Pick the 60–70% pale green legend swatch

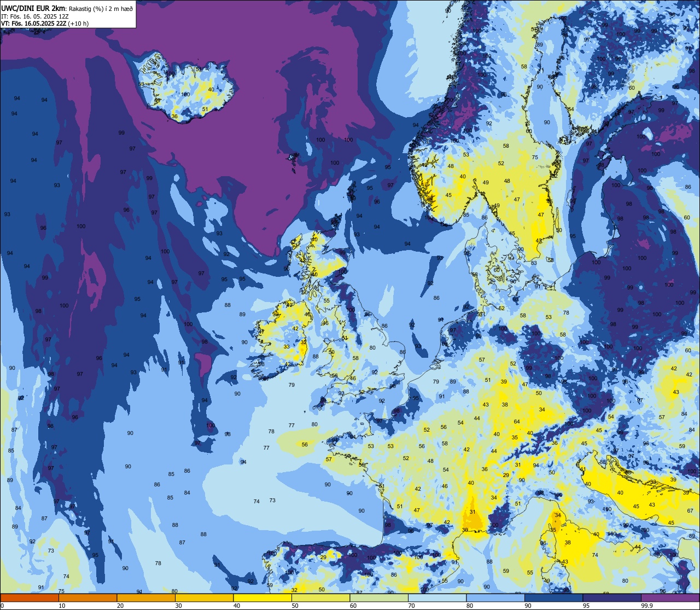click(x=378, y=598)
